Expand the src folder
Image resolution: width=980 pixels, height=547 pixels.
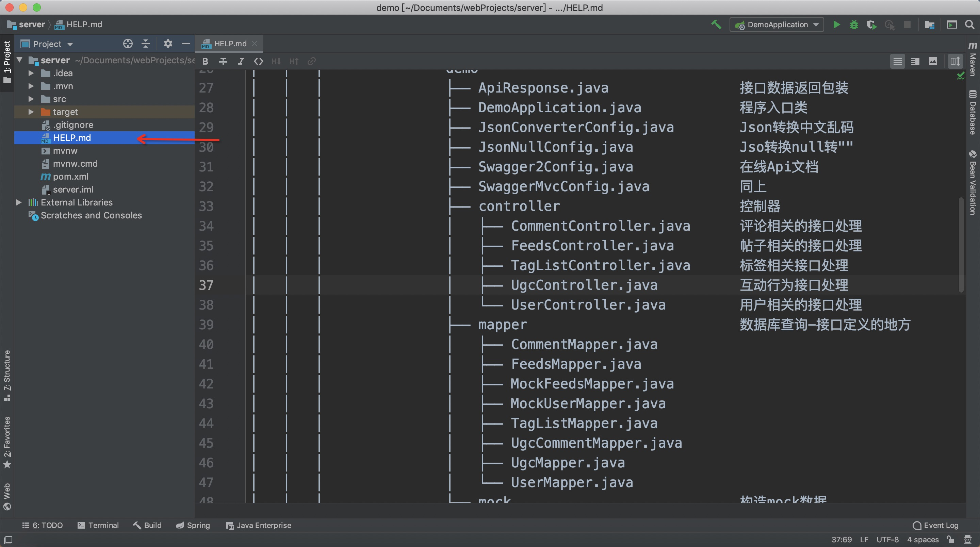pos(32,99)
